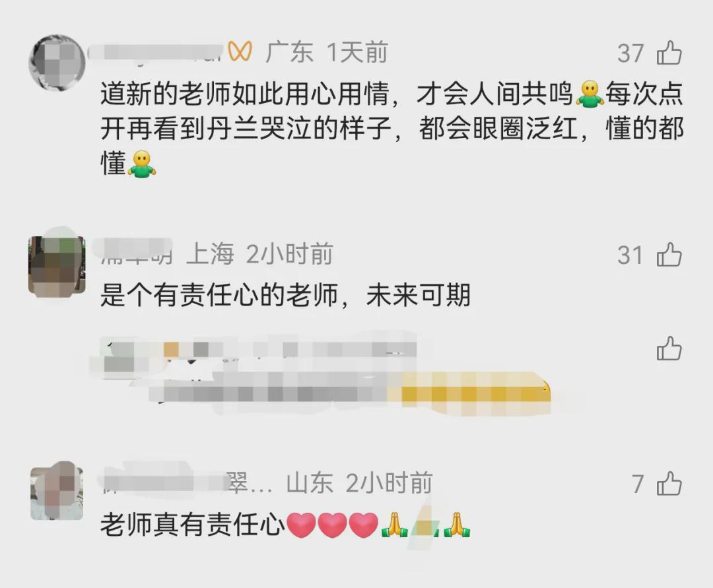
Task: Reply to comment "是个有责任心的老师，未来可期"
Action: (x=285, y=296)
